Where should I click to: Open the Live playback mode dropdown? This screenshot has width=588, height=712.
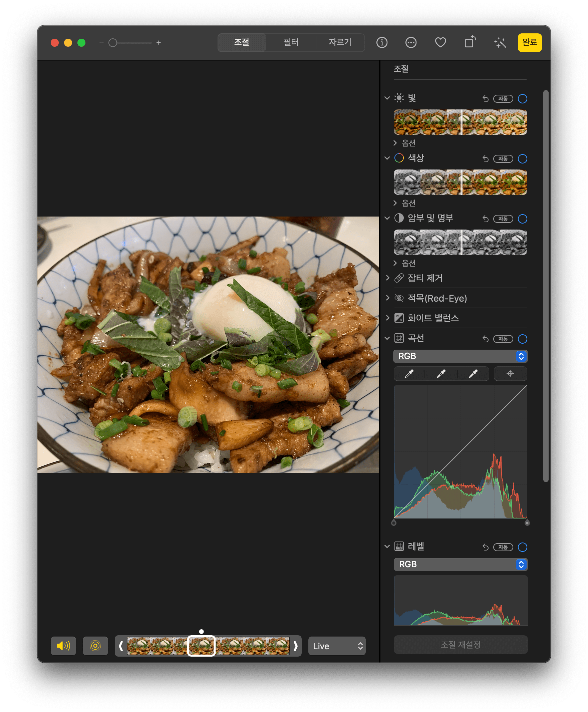tap(337, 646)
